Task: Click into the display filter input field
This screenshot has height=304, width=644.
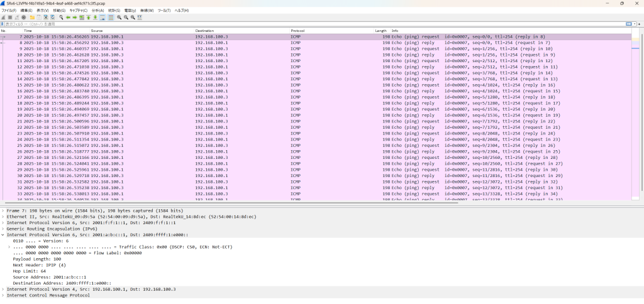Action: point(314,24)
